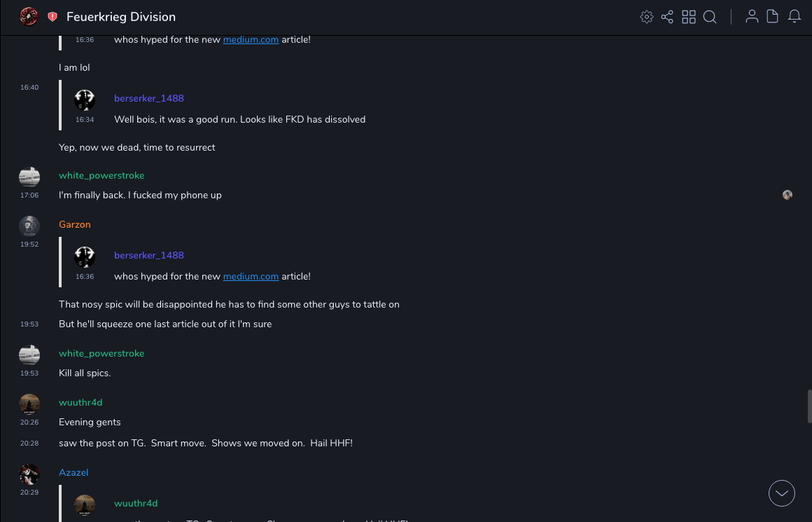Open the channel settings gear icon
This screenshot has height=522, width=812.
pyautogui.click(x=647, y=17)
